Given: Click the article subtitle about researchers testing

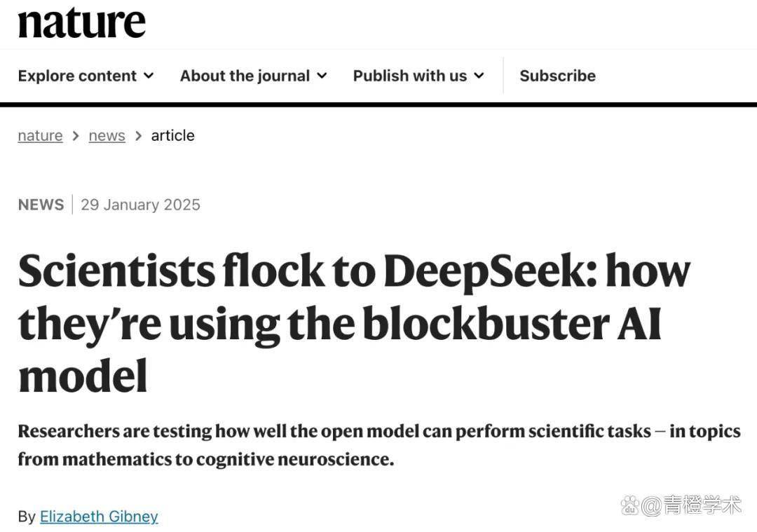Looking at the screenshot, I should [378, 444].
